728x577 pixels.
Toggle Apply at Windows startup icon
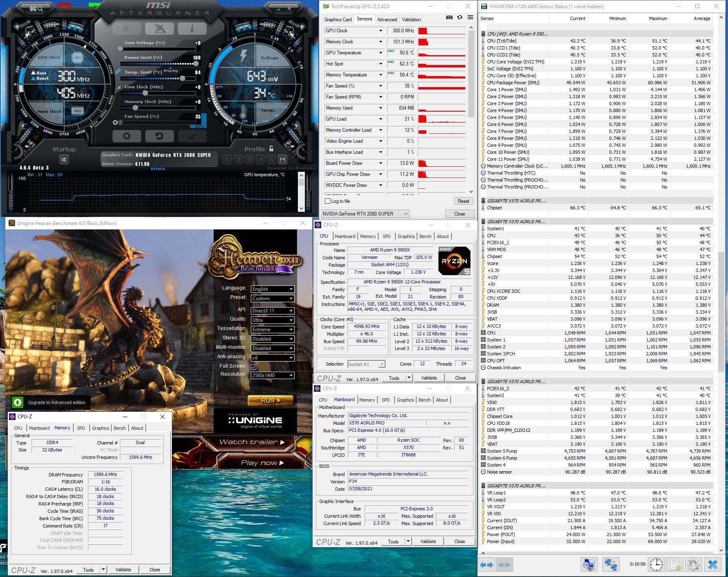[x=64, y=160]
